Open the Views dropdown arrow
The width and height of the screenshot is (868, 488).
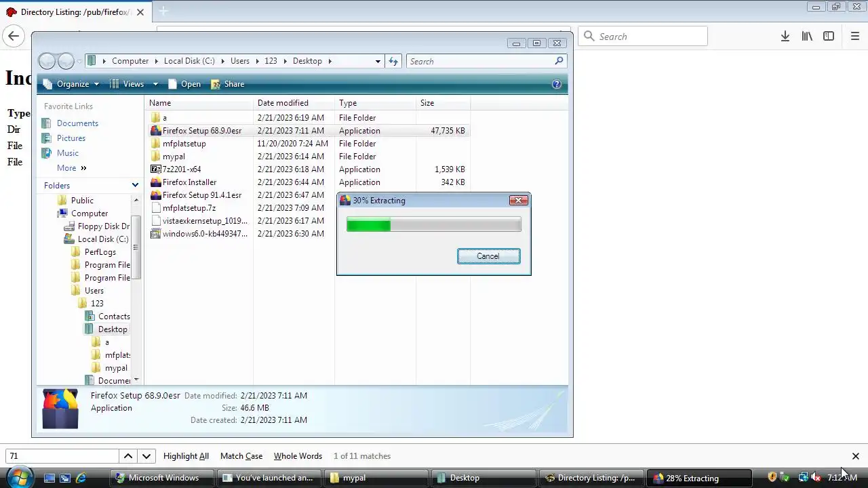155,84
